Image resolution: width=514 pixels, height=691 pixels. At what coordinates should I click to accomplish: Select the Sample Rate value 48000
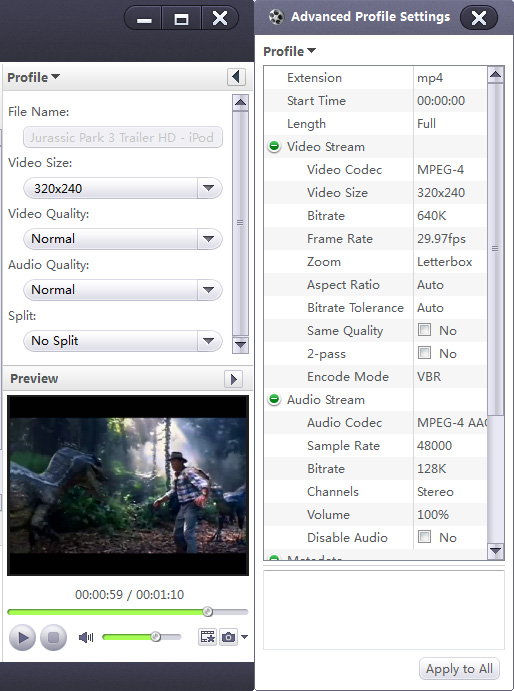tap(434, 446)
